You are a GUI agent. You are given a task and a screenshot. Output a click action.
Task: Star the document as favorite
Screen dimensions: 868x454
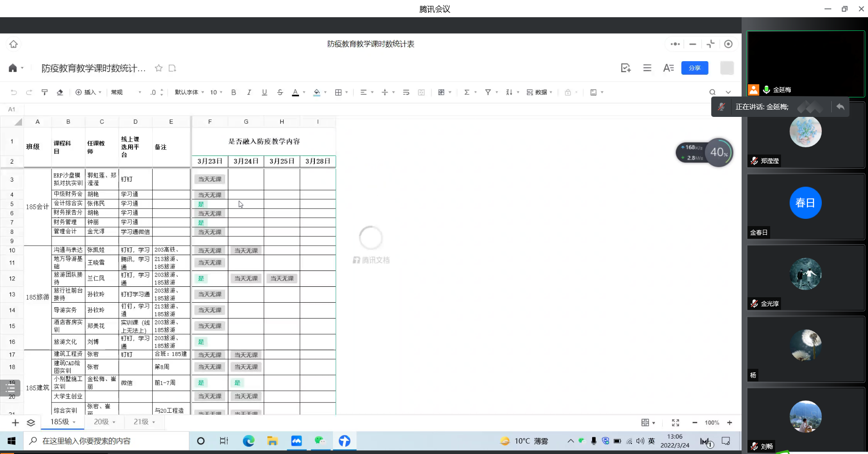(159, 68)
